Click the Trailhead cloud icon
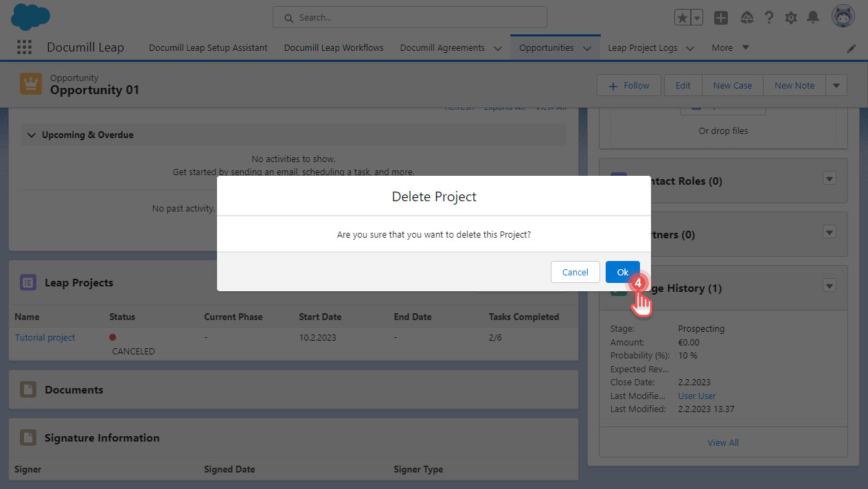 746,17
